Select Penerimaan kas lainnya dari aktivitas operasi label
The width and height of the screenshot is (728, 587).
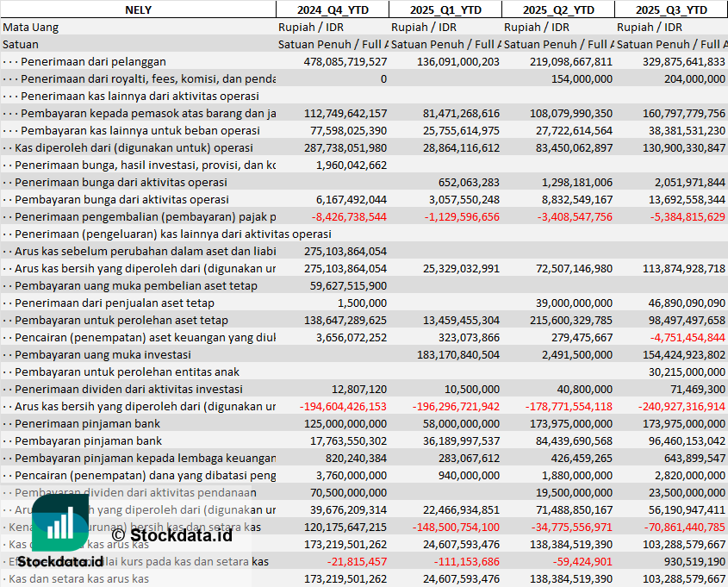(x=140, y=97)
